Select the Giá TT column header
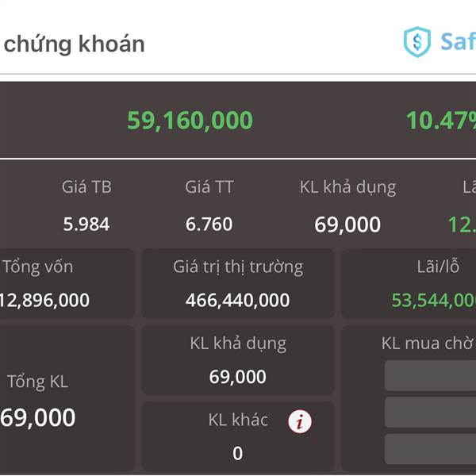Viewport: 476px width, 476px height. [x=209, y=186]
